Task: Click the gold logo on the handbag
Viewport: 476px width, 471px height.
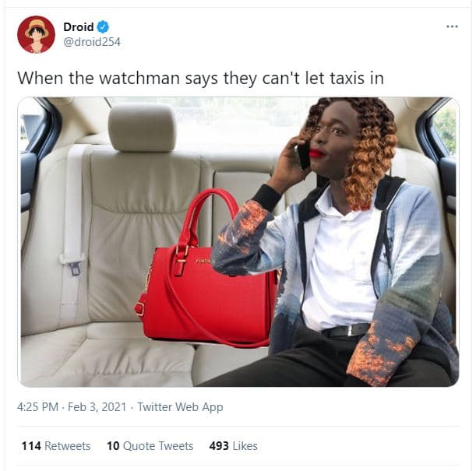Action: (203, 261)
